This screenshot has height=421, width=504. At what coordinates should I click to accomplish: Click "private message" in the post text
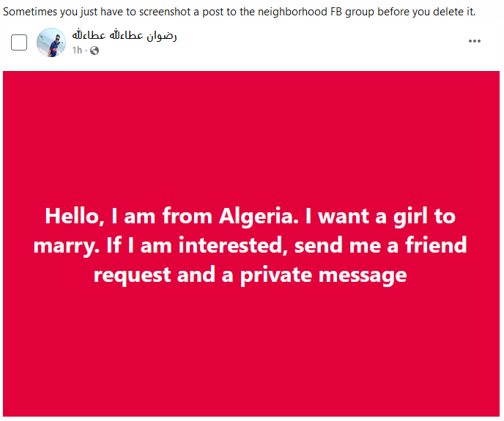[x=323, y=275]
